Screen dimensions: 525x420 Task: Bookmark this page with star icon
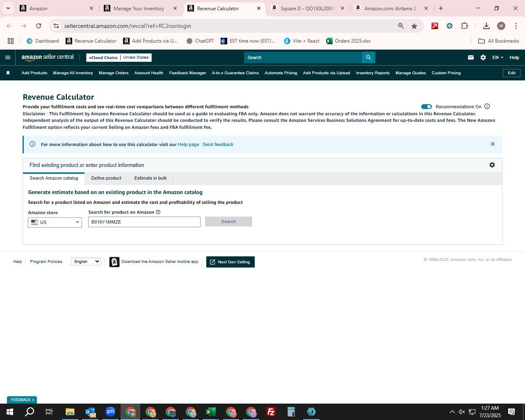(x=414, y=26)
